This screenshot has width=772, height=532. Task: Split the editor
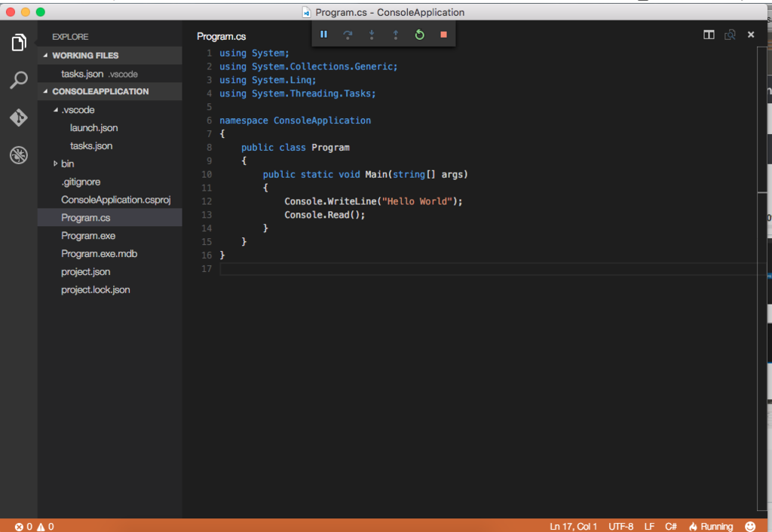(709, 35)
